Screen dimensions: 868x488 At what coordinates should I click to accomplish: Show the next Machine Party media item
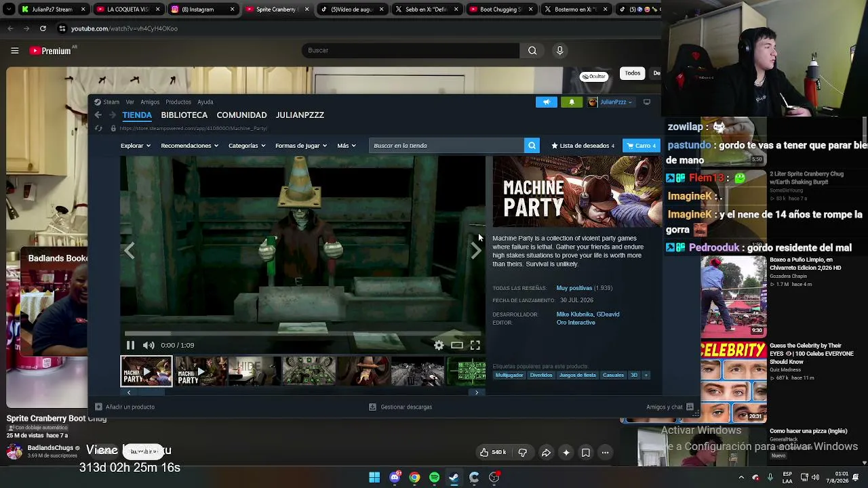pyautogui.click(x=476, y=251)
